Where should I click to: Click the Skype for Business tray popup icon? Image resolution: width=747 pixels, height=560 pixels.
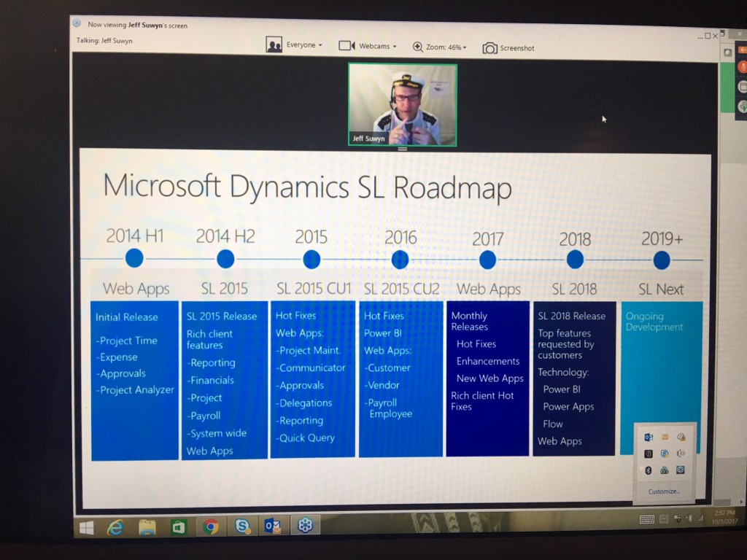coord(665,454)
